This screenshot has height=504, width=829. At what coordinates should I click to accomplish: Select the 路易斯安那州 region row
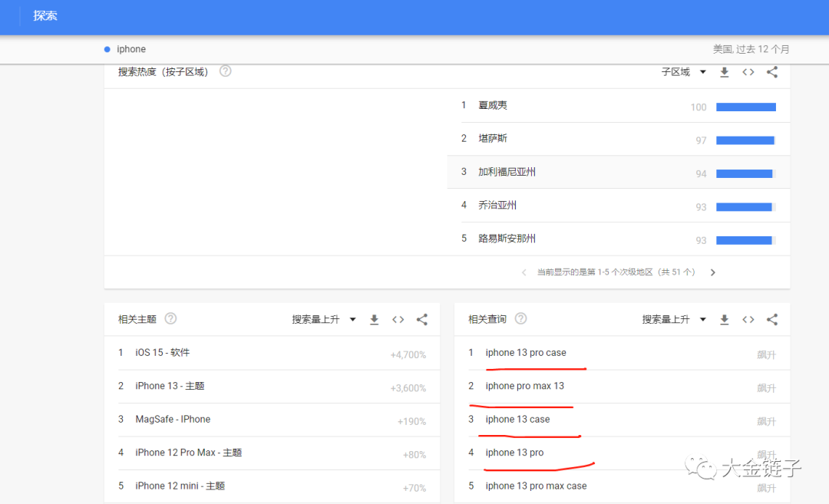point(619,239)
